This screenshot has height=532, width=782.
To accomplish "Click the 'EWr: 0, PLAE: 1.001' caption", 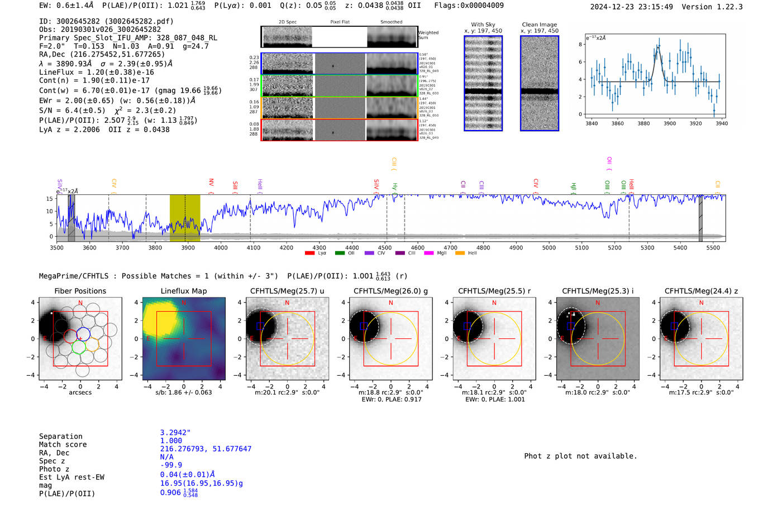I will pos(495,399).
